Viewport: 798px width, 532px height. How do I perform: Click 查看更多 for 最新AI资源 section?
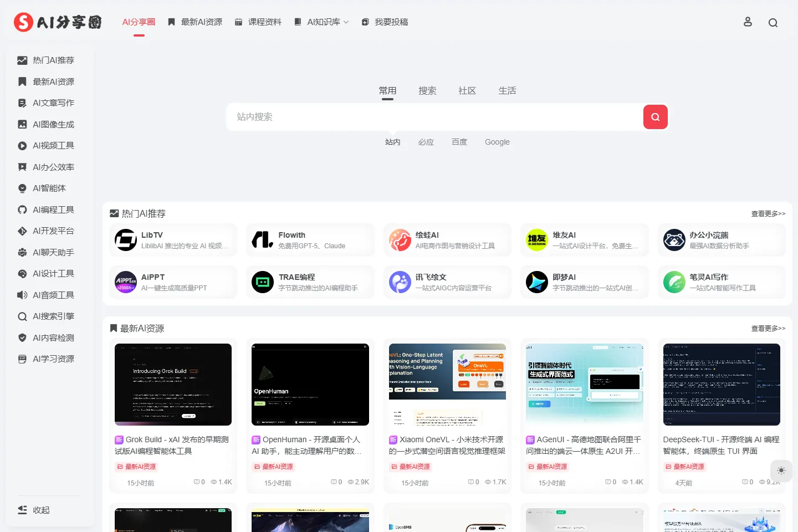tap(768, 329)
